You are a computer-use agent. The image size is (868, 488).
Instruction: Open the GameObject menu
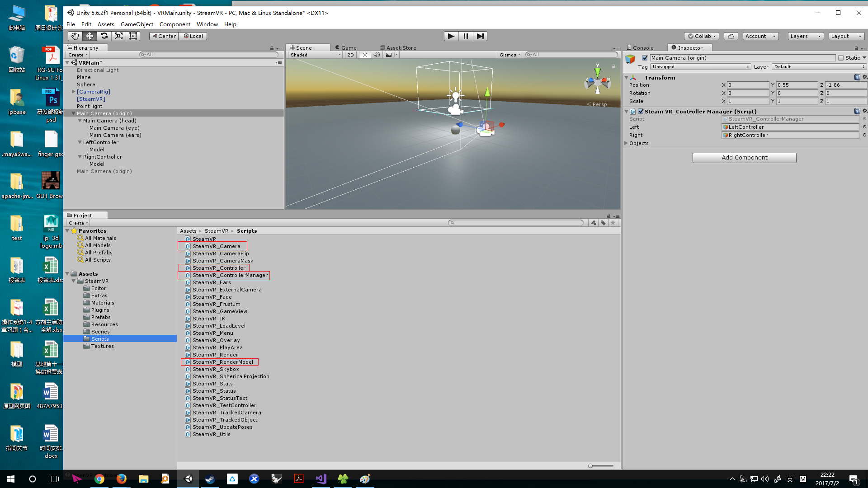point(137,24)
